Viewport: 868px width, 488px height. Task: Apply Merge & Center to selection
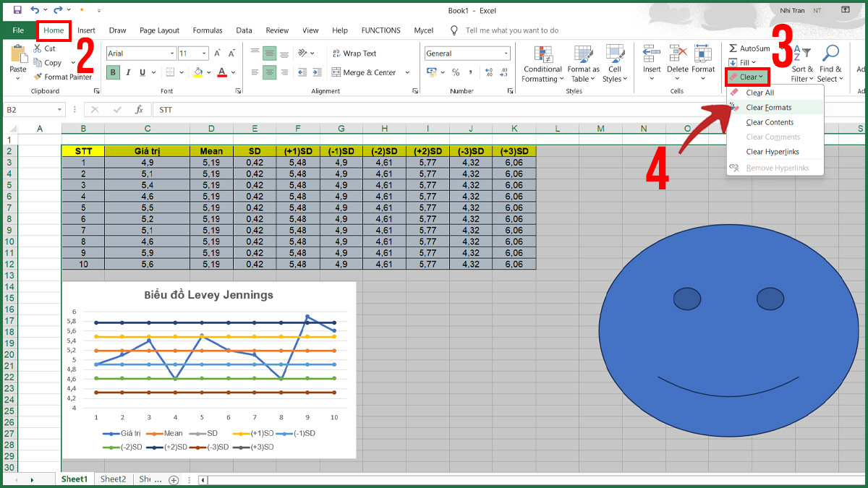(365, 72)
